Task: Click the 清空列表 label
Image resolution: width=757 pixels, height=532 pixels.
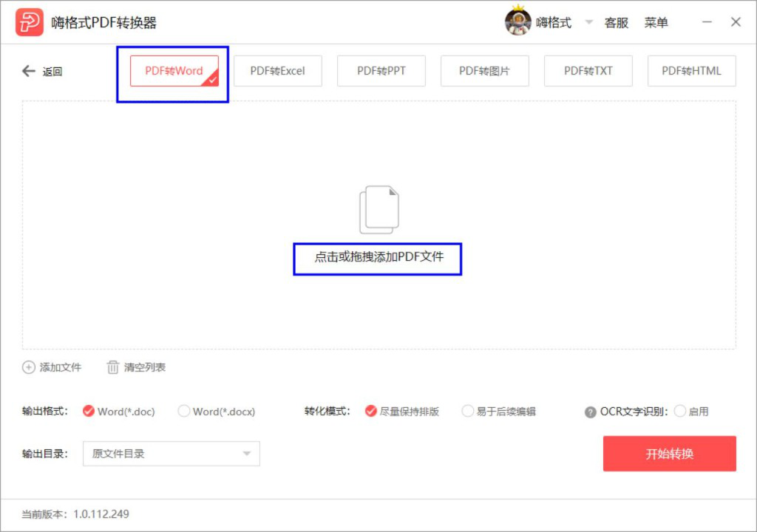Action: point(145,367)
